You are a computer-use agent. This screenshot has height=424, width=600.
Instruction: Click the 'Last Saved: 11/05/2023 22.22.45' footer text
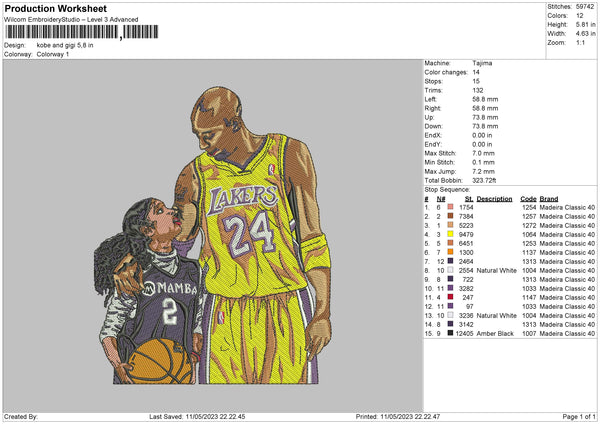click(x=197, y=416)
